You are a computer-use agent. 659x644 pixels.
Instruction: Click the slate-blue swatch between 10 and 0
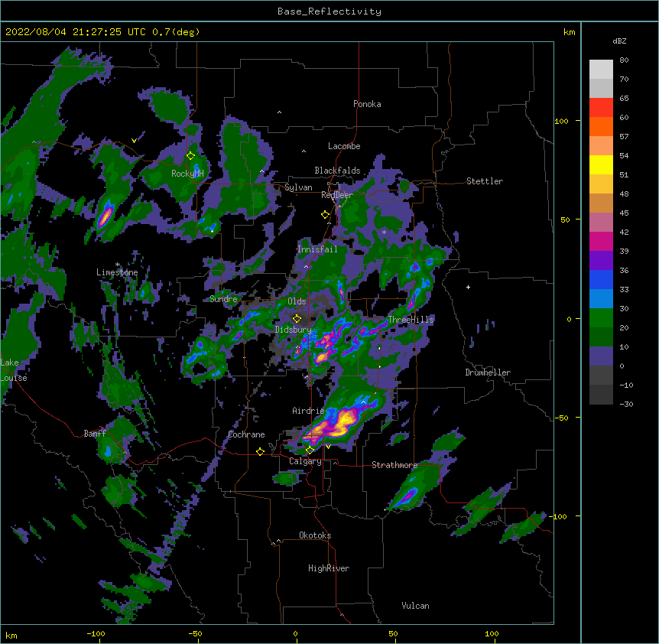pyautogui.click(x=601, y=356)
